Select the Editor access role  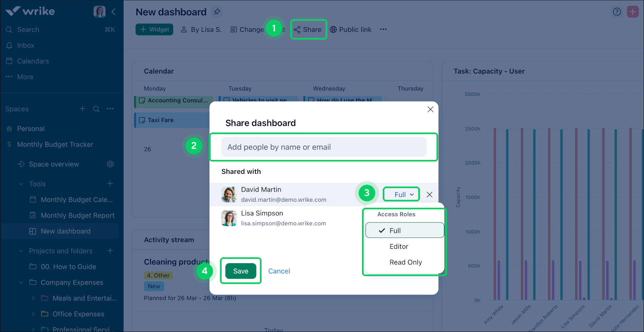tap(399, 246)
